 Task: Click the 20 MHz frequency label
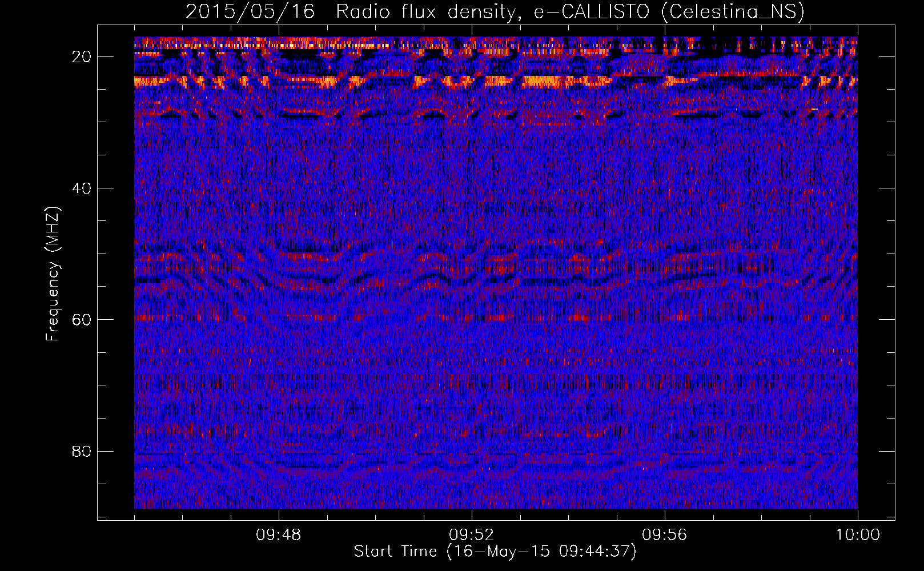(x=82, y=57)
